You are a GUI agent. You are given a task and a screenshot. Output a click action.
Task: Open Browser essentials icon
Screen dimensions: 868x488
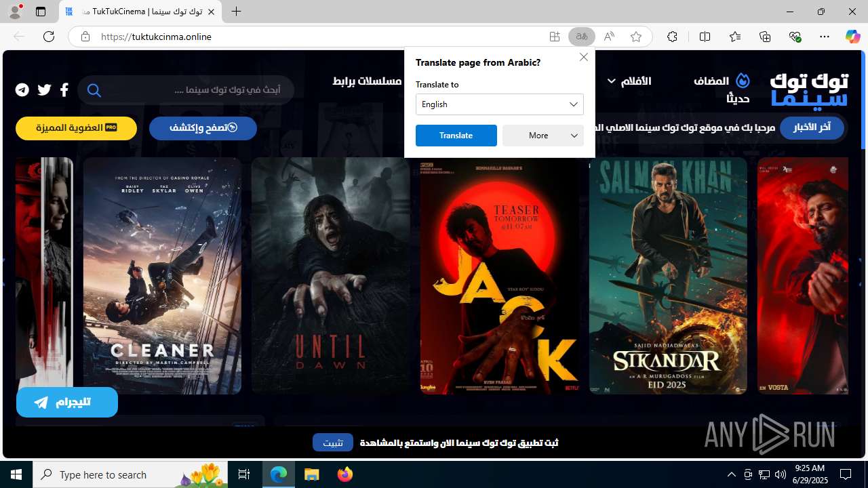click(x=795, y=37)
